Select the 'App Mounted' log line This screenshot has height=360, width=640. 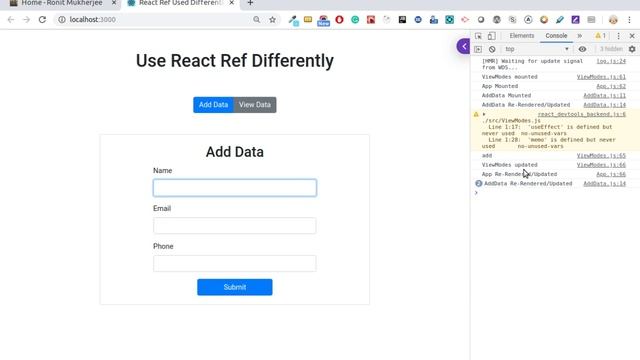[500, 86]
